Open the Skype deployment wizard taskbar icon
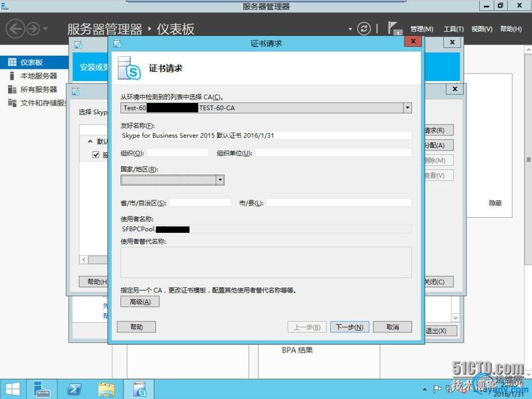Screen dimensions: 532x399 tap(139, 389)
